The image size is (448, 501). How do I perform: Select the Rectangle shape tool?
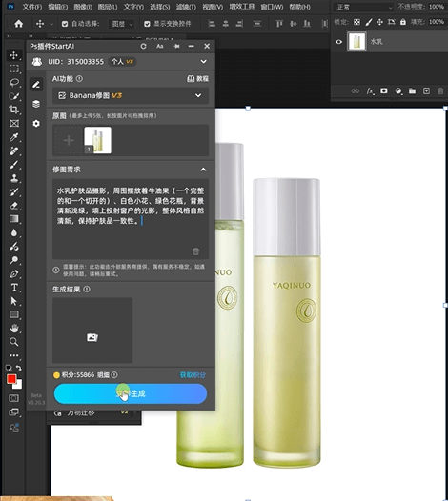[13, 314]
